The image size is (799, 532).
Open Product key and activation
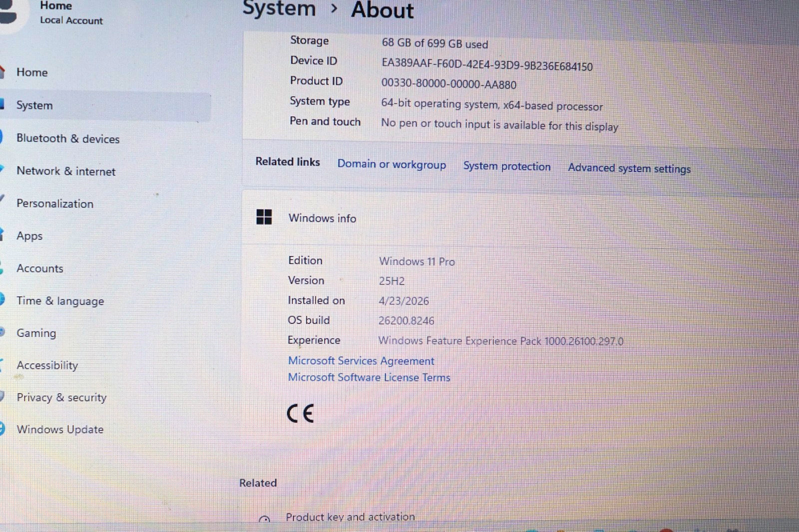(350, 517)
